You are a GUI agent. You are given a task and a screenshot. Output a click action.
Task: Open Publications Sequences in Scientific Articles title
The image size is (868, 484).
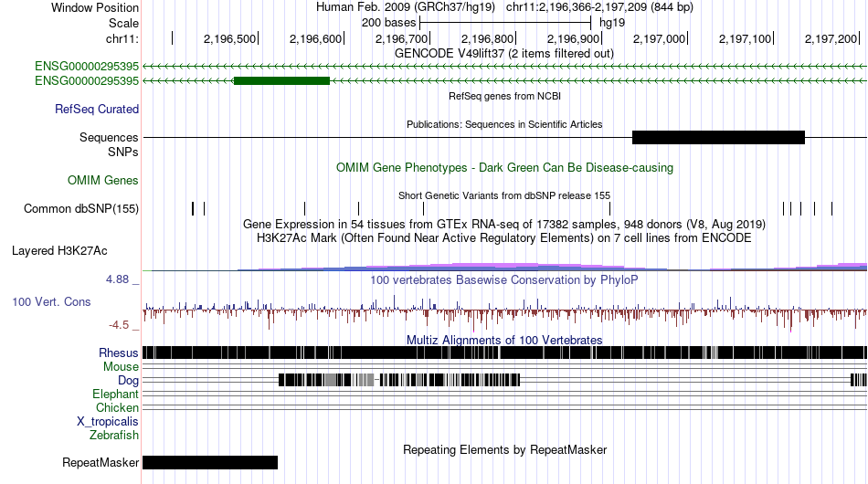click(504, 124)
